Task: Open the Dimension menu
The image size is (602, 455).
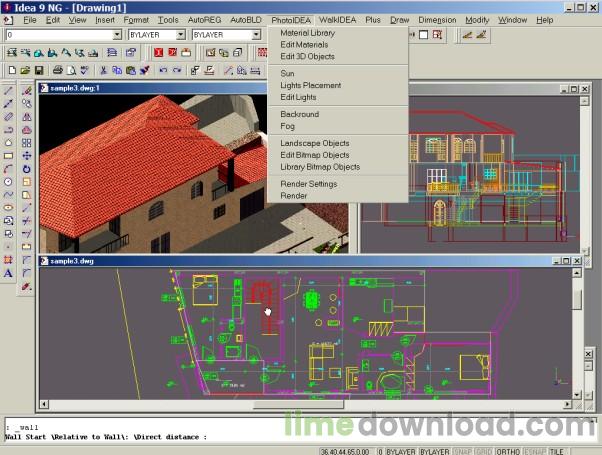Action: 437,20
